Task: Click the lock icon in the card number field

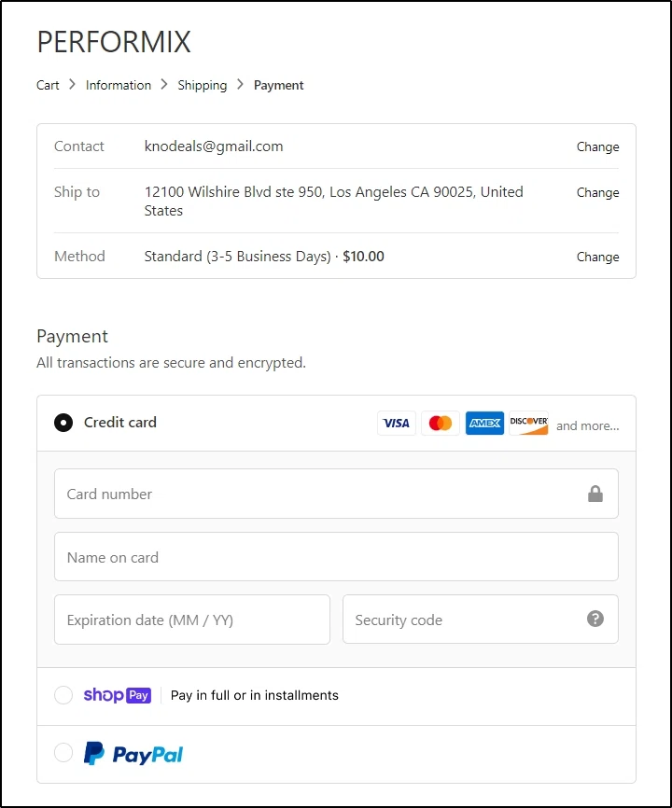Action: tap(595, 494)
